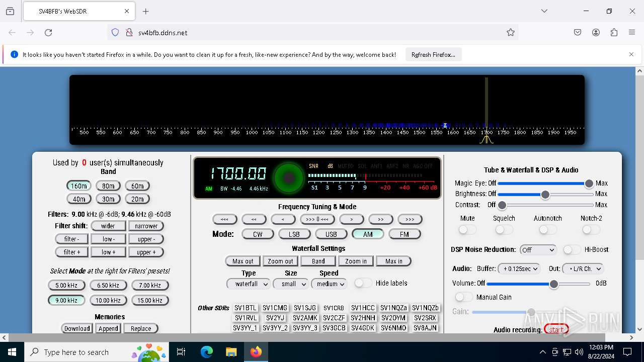Open File Explorer from the taskbar

point(231,352)
